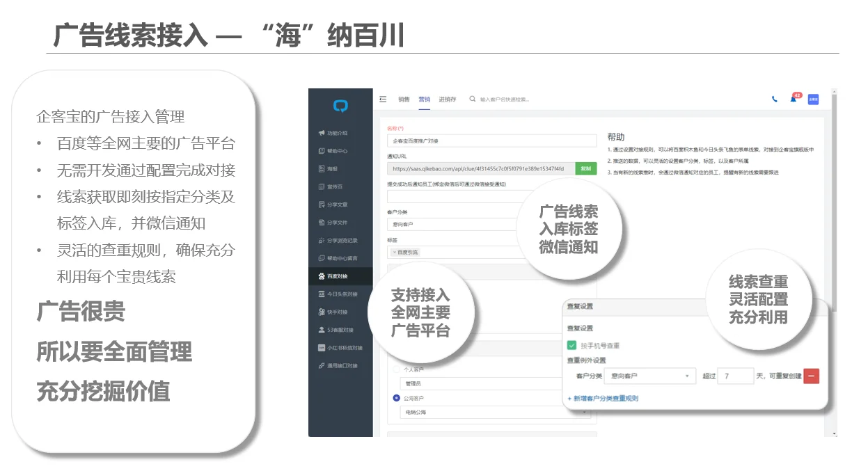Click the 查重例外设置 label
868x471 pixels.
pyautogui.click(x=586, y=360)
